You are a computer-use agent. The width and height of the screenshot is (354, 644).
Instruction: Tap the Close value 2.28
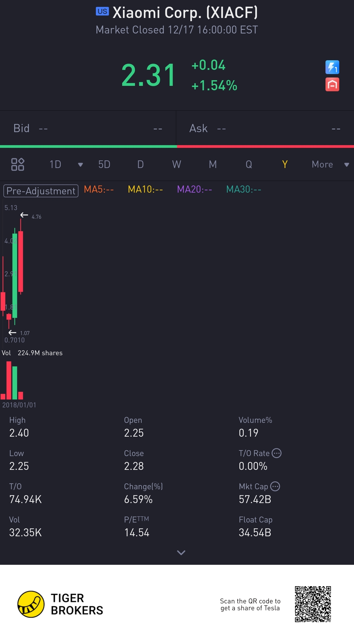(134, 466)
